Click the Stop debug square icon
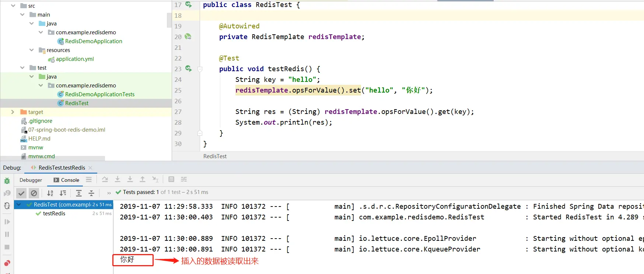This screenshot has width=644, height=274. (7, 247)
